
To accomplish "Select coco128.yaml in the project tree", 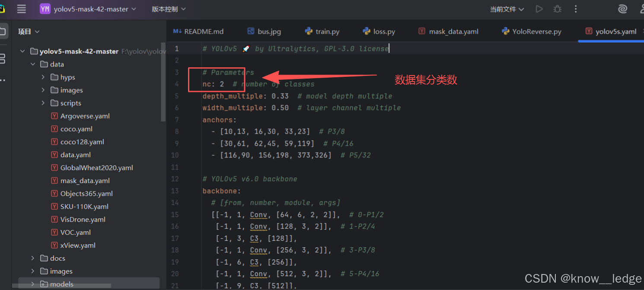I will point(82,142).
